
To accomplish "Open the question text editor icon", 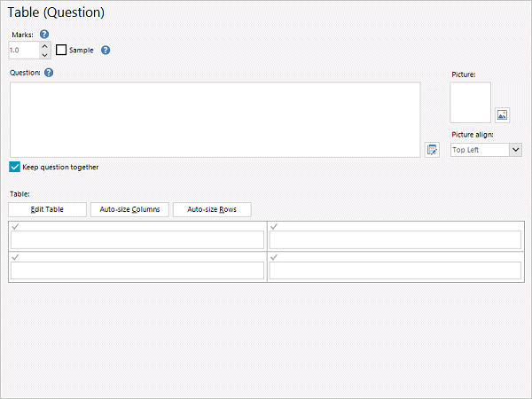I will click(x=432, y=150).
